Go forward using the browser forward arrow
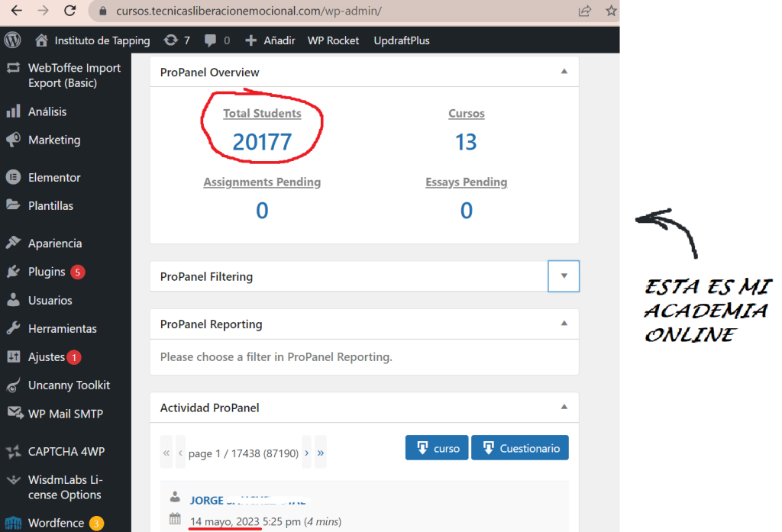 pyautogui.click(x=44, y=11)
